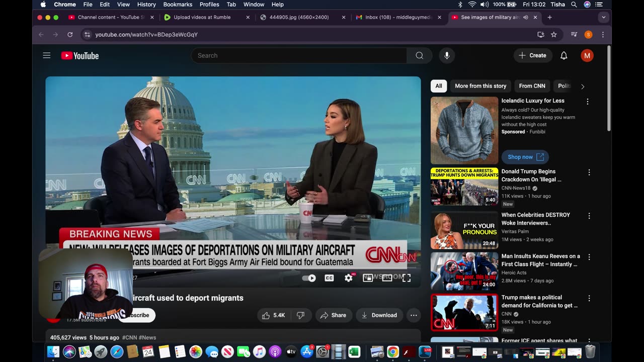Click Shop now on the sweater ad

click(525, 157)
